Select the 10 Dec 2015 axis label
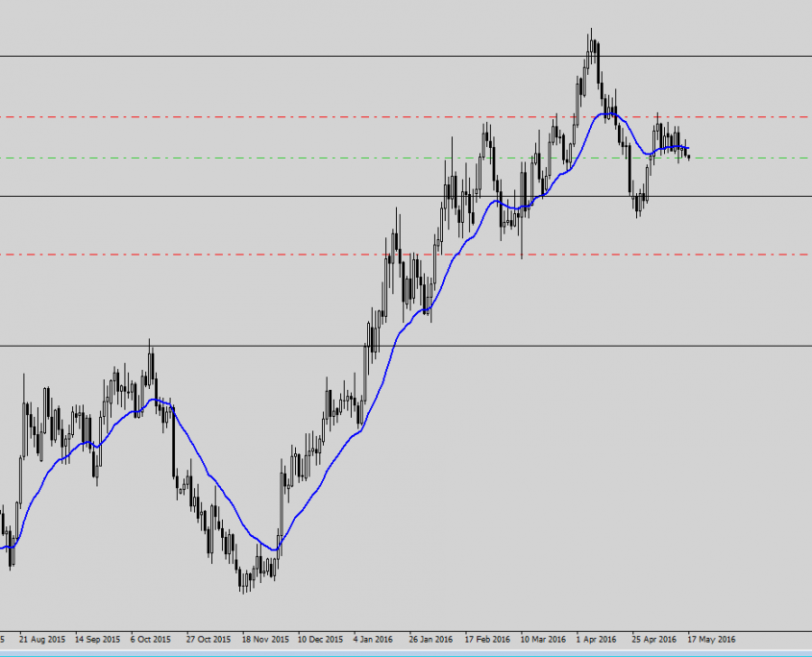Screen dimensions: 812x657 click(x=321, y=638)
